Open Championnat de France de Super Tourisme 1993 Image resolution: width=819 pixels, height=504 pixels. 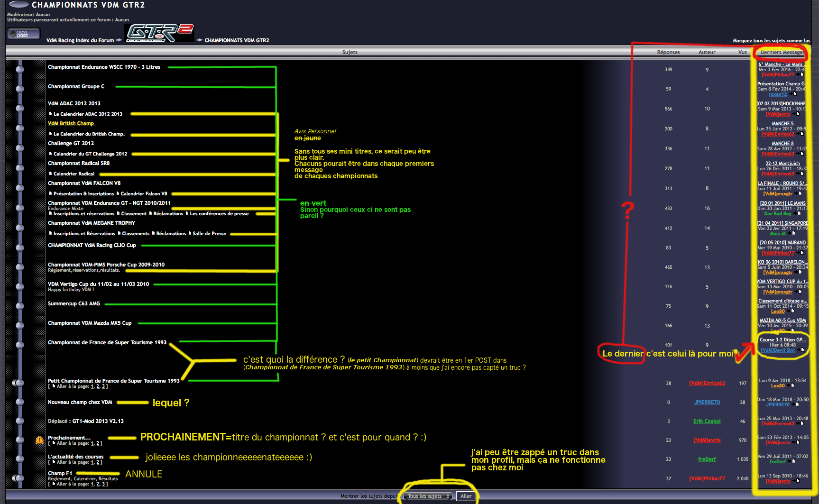point(107,342)
